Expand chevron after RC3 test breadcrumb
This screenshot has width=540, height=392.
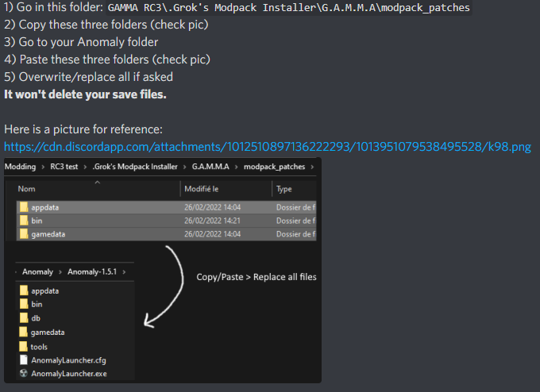(x=85, y=167)
